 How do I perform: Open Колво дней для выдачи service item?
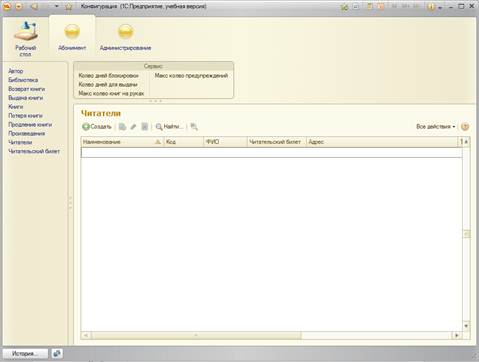pos(108,85)
